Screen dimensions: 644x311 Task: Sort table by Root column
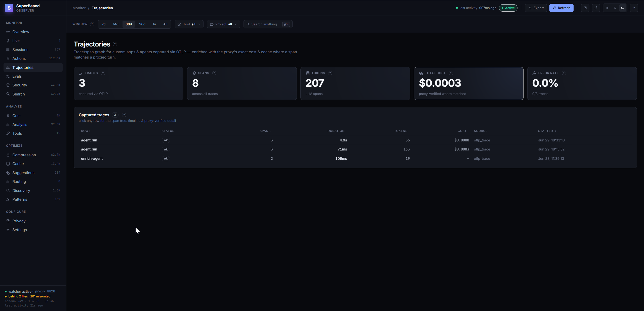tap(87, 131)
